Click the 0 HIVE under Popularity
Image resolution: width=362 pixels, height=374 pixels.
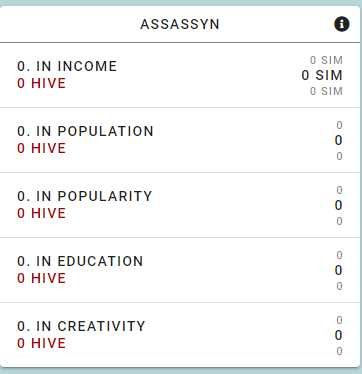click(x=42, y=213)
